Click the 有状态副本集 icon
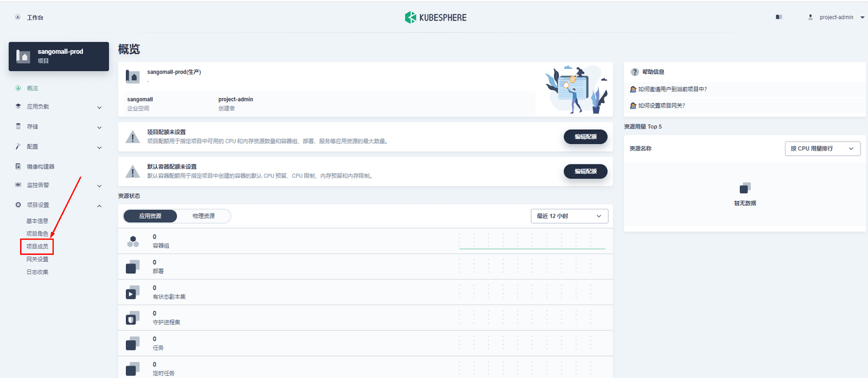Screen dimensions: 868x378 pyautogui.click(x=133, y=292)
